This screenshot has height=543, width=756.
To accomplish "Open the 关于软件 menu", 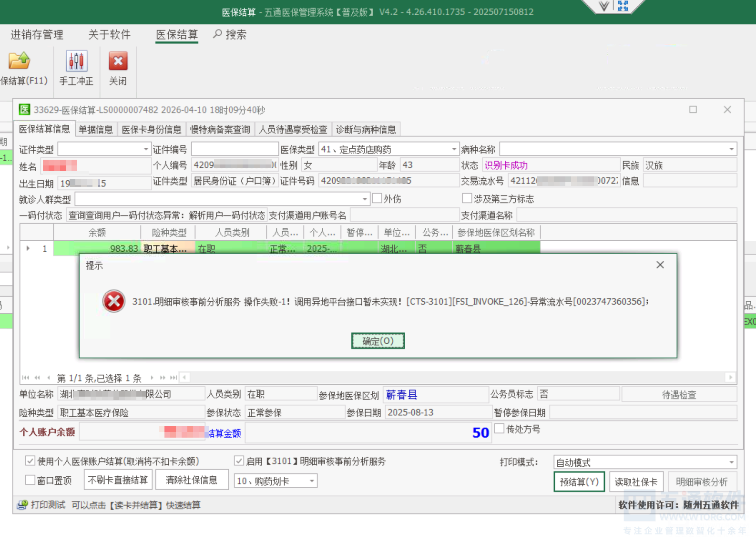I will pyautogui.click(x=109, y=35).
